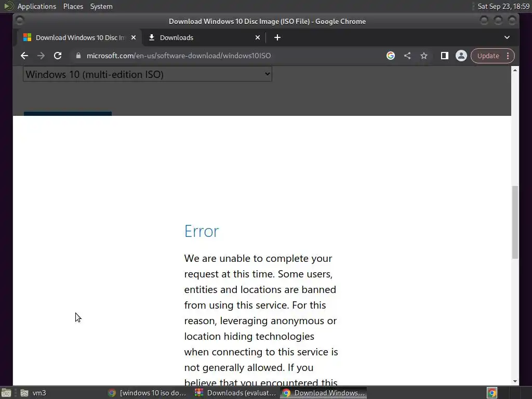532x399 pixels.
Task: Open the Google icon in address bar
Action: pos(391,56)
